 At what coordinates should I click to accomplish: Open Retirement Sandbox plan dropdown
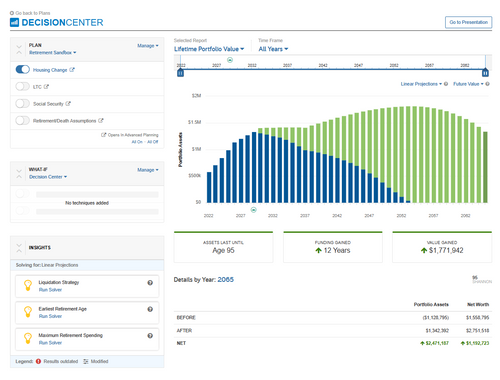tap(53, 53)
